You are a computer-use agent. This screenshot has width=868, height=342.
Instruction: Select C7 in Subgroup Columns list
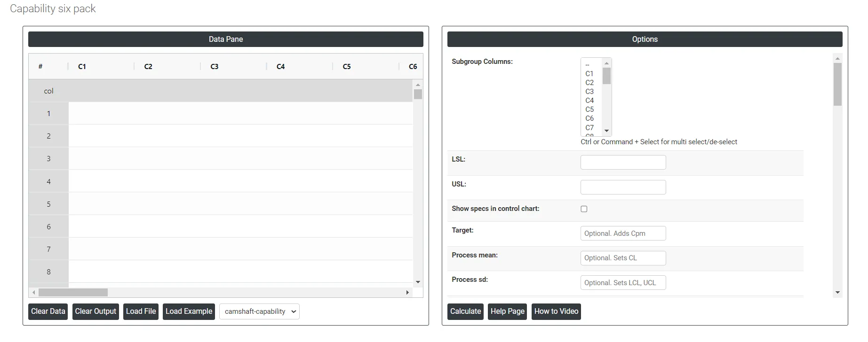(x=591, y=128)
